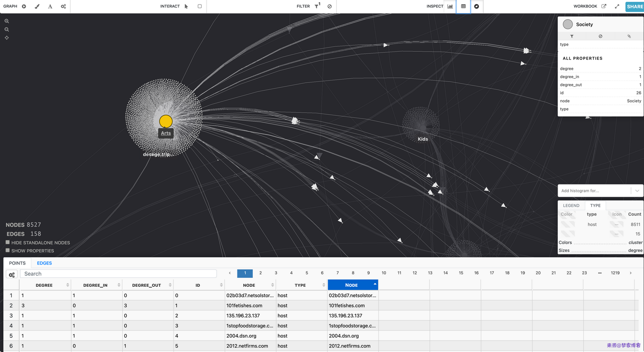
Task: Sort table by the DEGREE column
Action: click(x=44, y=285)
